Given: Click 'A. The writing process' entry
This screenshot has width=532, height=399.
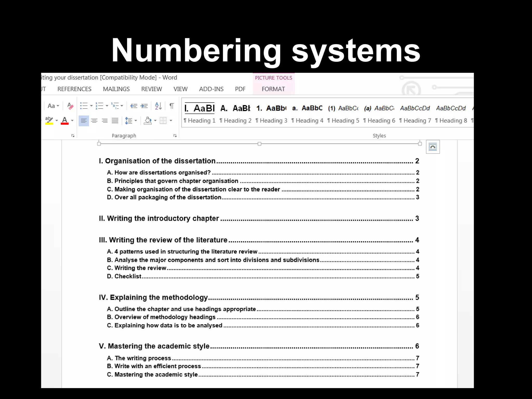Looking at the screenshot, I should pyautogui.click(x=263, y=358).
